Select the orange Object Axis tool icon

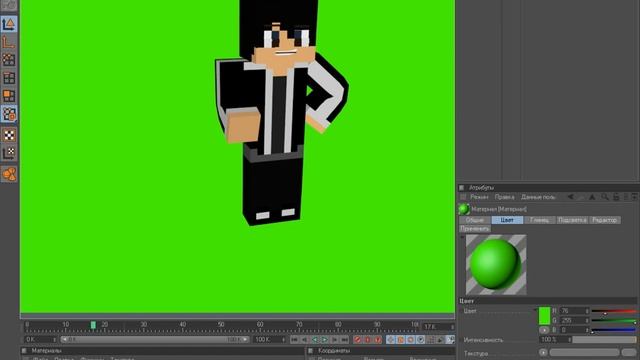pyautogui.click(x=9, y=42)
